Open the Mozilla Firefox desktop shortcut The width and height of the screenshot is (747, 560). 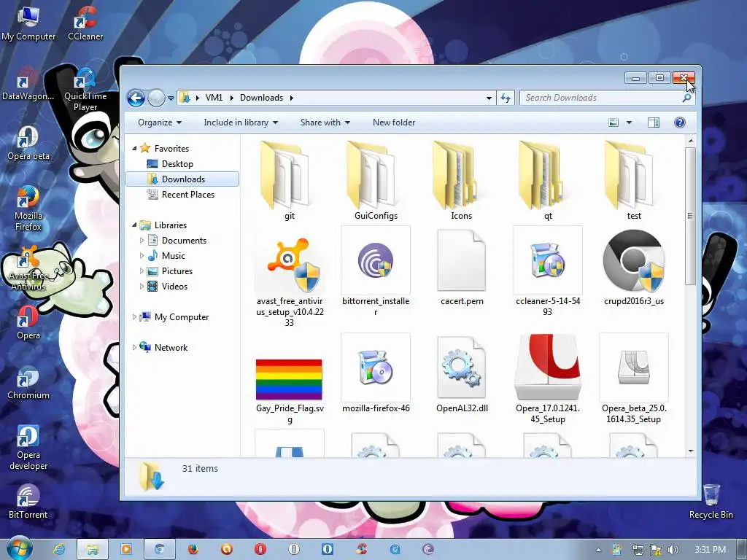point(28,208)
